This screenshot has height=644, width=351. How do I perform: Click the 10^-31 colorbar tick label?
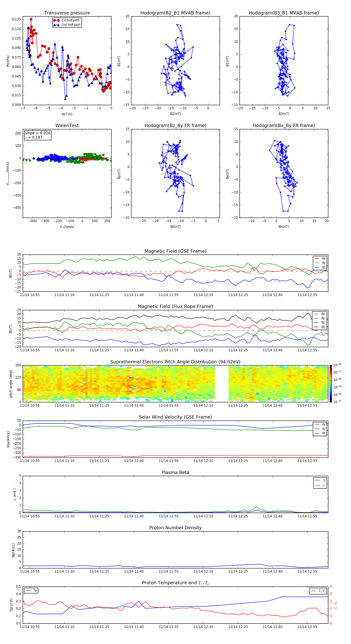pos(337,402)
